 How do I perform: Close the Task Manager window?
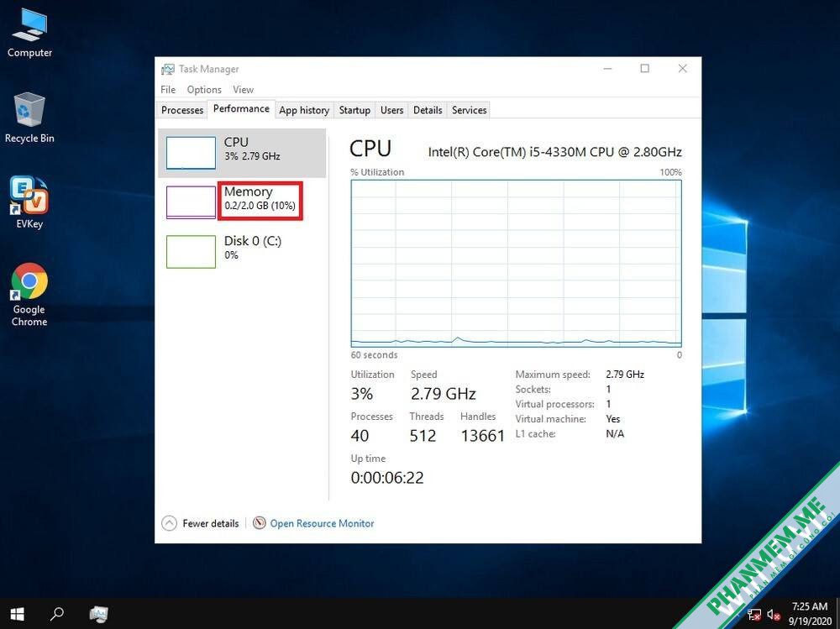point(682,69)
